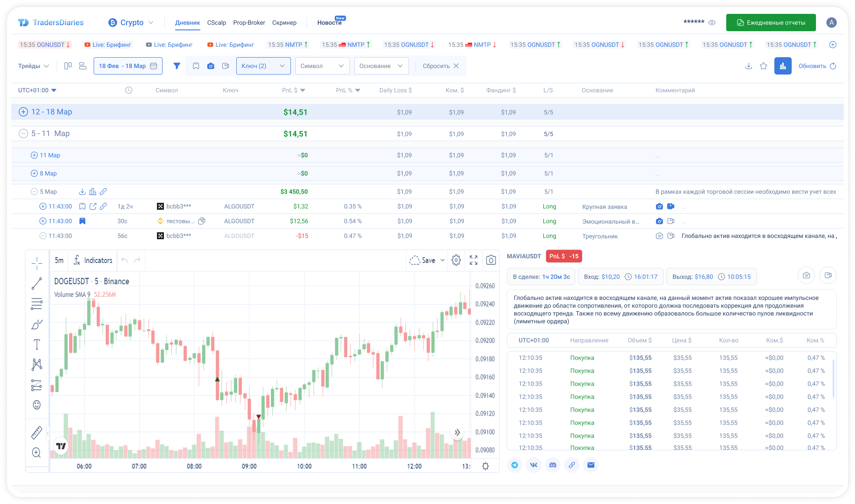Toggle balance visibility eye icon
The width and height of the screenshot is (855, 504).
[x=712, y=23]
